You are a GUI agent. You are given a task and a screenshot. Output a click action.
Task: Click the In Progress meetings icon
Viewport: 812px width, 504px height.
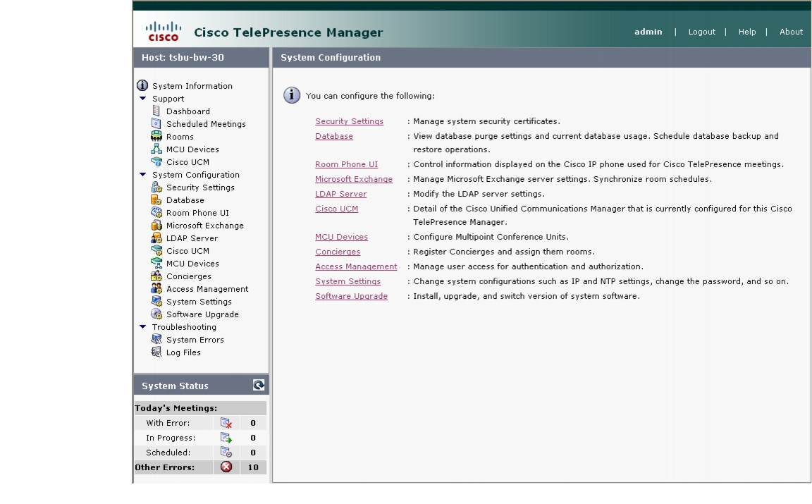tap(226, 438)
